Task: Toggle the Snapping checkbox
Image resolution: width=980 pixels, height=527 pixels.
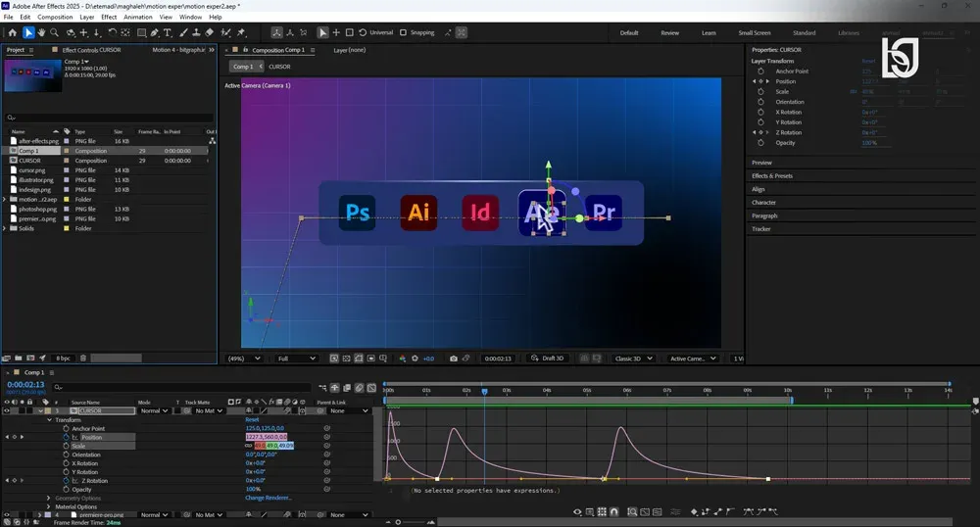Action: click(403, 32)
